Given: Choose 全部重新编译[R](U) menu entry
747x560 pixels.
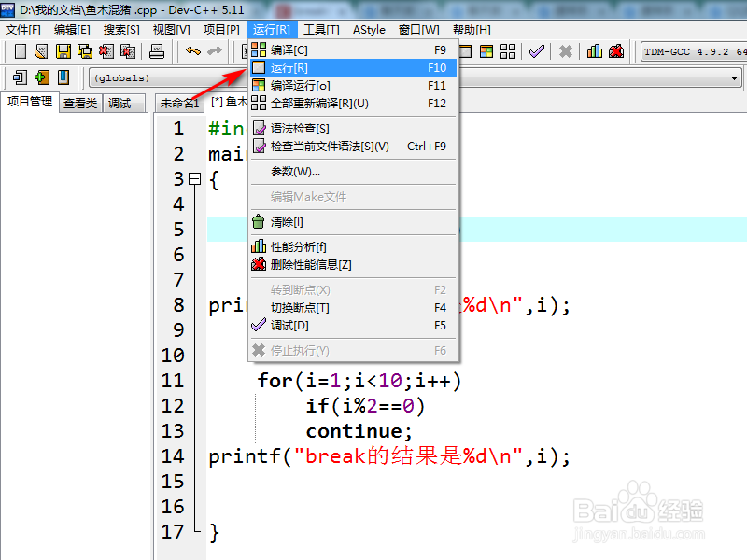Looking at the screenshot, I should pos(353,103).
